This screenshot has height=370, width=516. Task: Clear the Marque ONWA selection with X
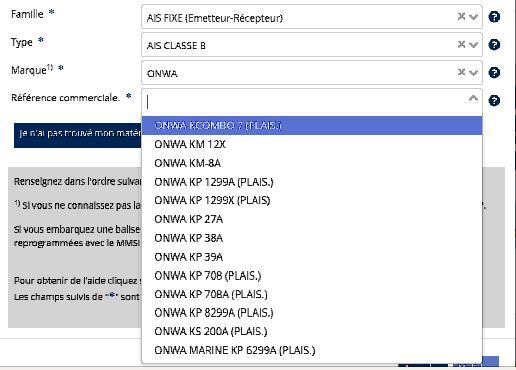(461, 72)
